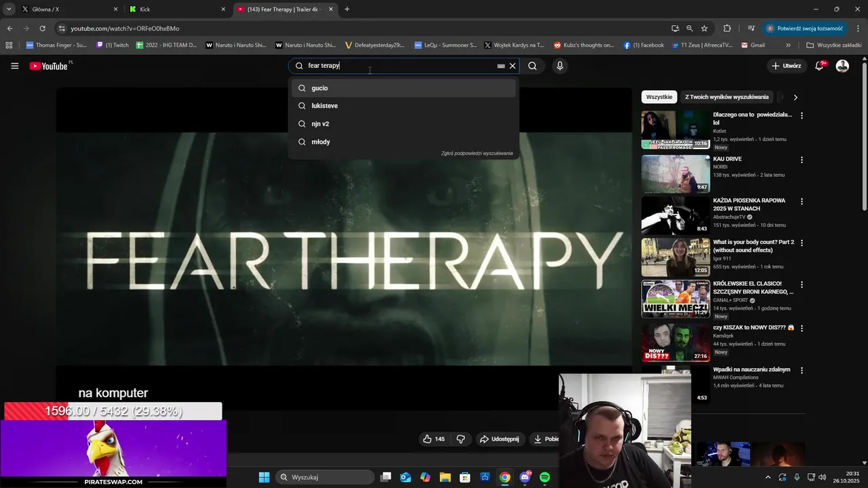Open options for 'czy KISZAK to NOWY DIS' video
Viewport: 868px width, 488px height.
click(x=802, y=328)
